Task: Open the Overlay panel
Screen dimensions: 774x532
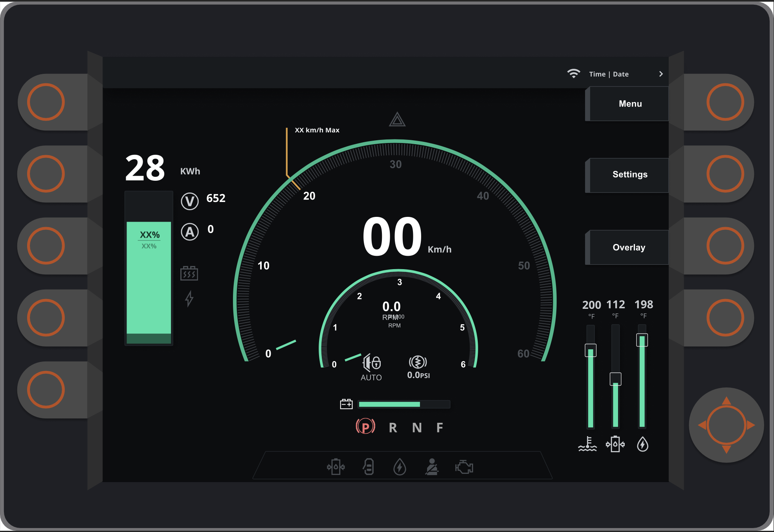Action: [x=629, y=248]
